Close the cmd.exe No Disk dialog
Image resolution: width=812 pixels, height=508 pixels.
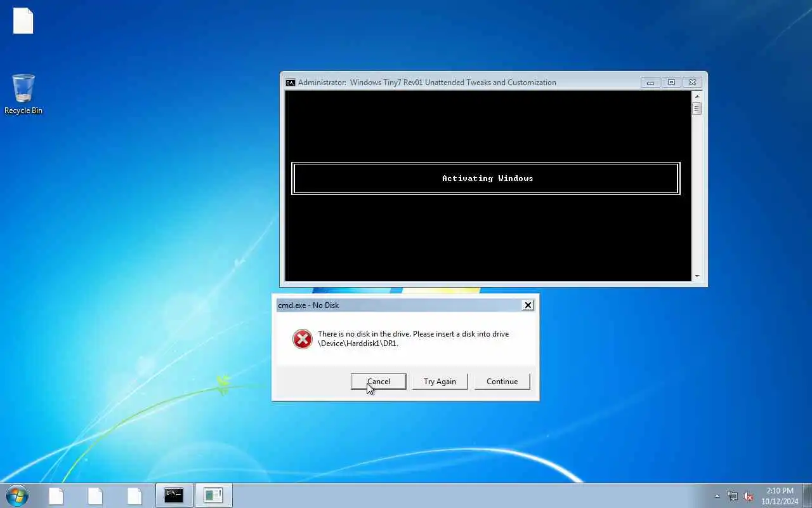tap(528, 305)
